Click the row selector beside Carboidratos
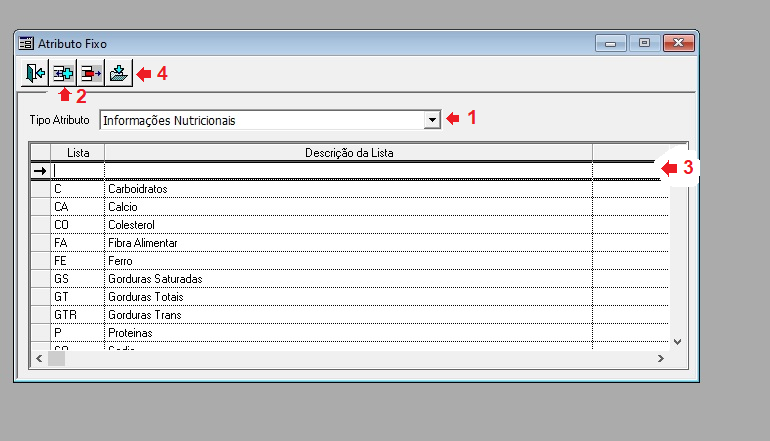This screenshot has height=441, width=770. 40,189
